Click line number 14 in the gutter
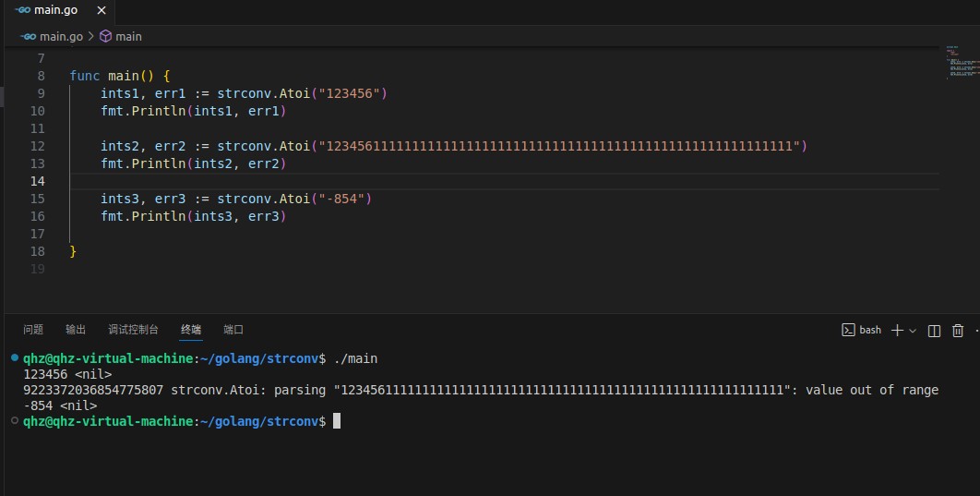 (x=38, y=181)
